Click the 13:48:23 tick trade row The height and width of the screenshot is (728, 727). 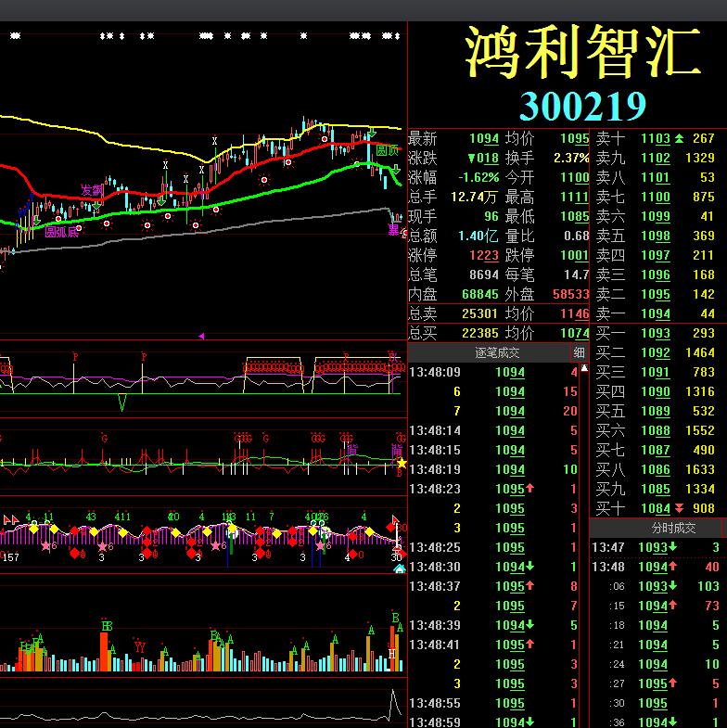coord(493,490)
